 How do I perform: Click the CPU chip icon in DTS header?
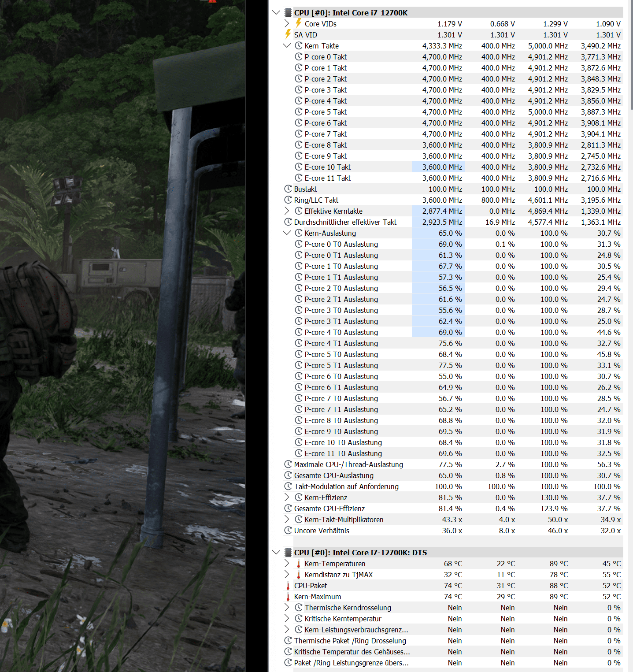288,553
